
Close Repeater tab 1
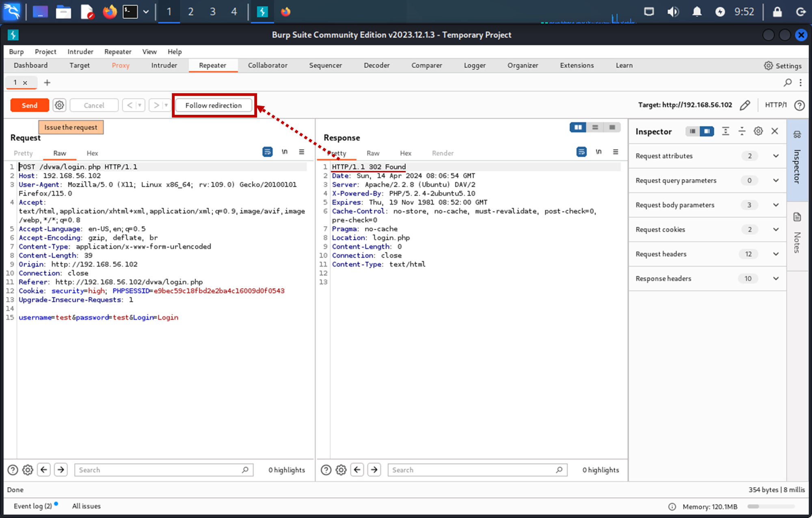pos(25,83)
